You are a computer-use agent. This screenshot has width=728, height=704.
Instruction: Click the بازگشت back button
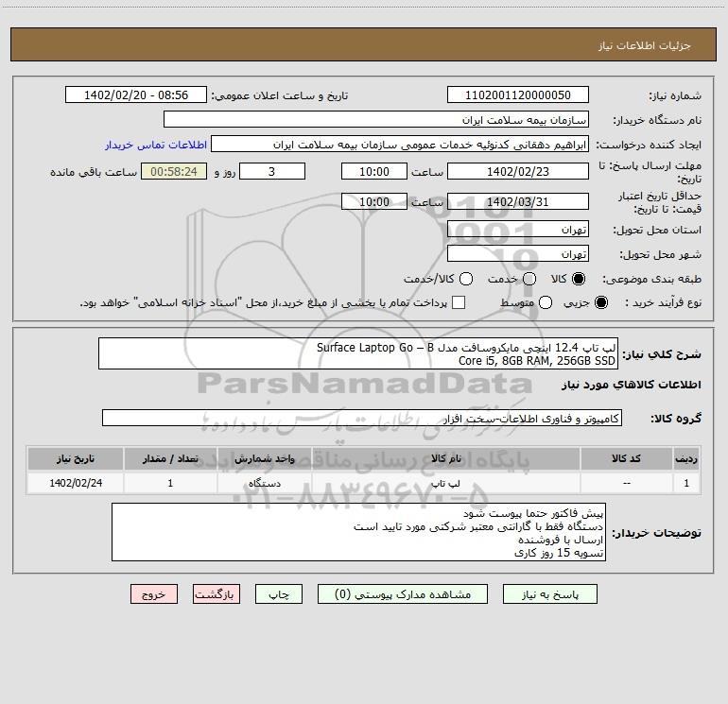tap(217, 594)
